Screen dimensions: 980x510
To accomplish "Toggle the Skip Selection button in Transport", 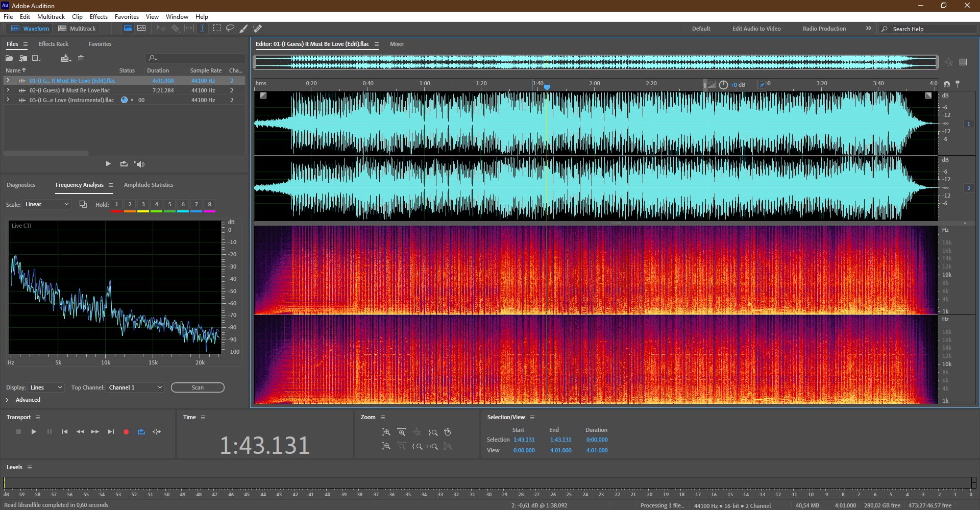I will [x=157, y=432].
